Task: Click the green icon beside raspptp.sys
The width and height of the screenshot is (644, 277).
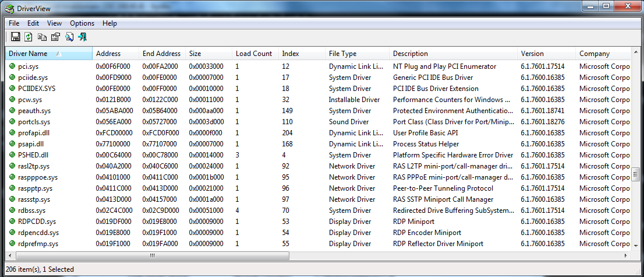Action: coord(12,188)
